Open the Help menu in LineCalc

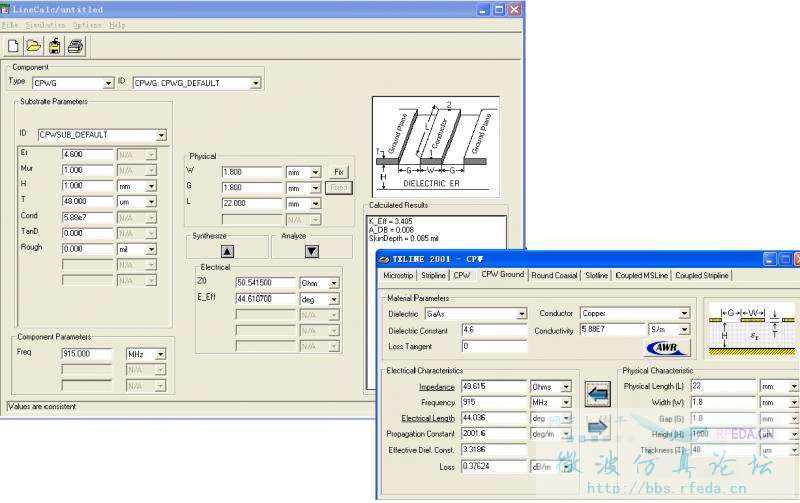[117, 25]
